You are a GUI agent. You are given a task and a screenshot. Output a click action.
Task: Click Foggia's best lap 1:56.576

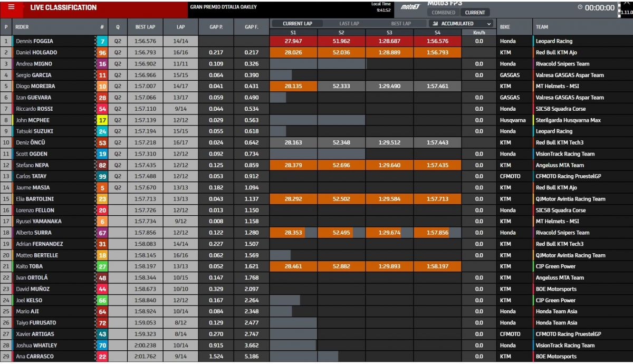coord(145,41)
